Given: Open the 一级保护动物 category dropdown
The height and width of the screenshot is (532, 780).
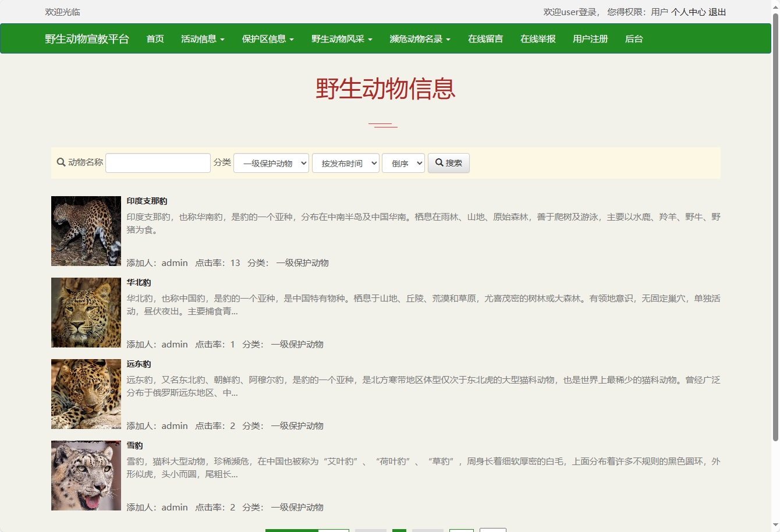Looking at the screenshot, I should point(271,163).
